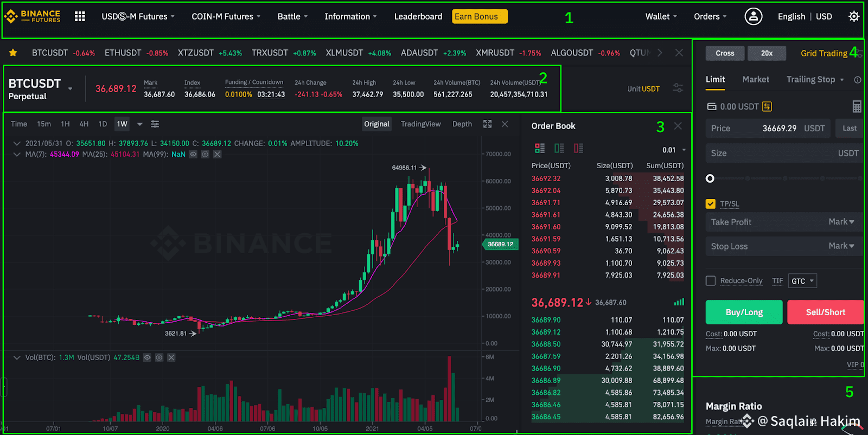Open the BTCUSDT Perpetual symbol selector arrow
Image resolution: width=868 pixels, height=435 pixels.
(70, 88)
